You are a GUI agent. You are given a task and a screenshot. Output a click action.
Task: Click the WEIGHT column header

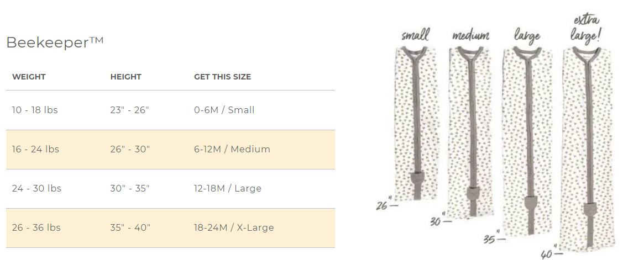29,77
